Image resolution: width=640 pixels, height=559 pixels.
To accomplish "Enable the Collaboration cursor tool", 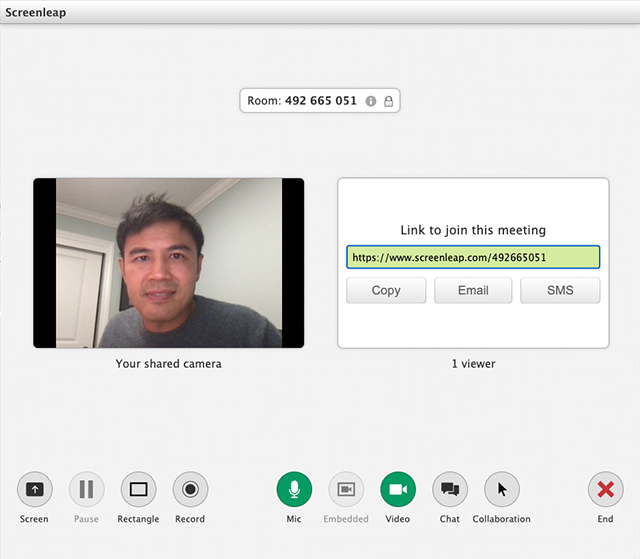I will click(502, 490).
